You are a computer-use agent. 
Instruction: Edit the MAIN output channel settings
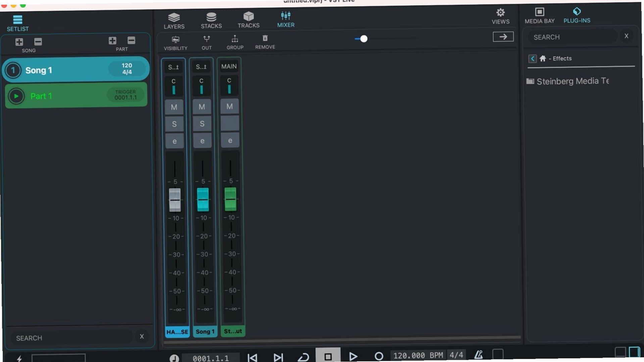pyautogui.click(x=230, y=141)
